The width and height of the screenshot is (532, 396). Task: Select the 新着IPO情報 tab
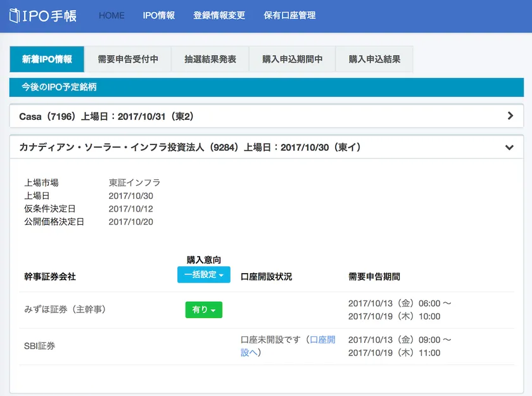pyautogui.click(x=47, y=59)
